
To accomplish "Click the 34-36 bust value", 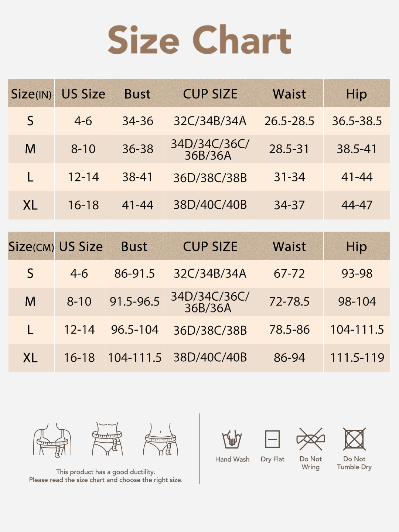I will pos(137,121).
